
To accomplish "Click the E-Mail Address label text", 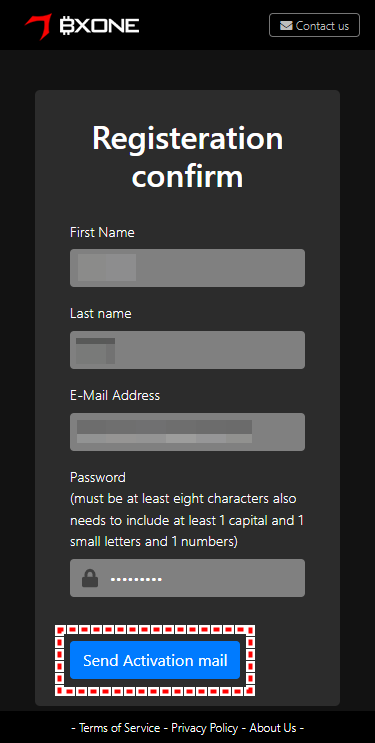I will point(115,395).
